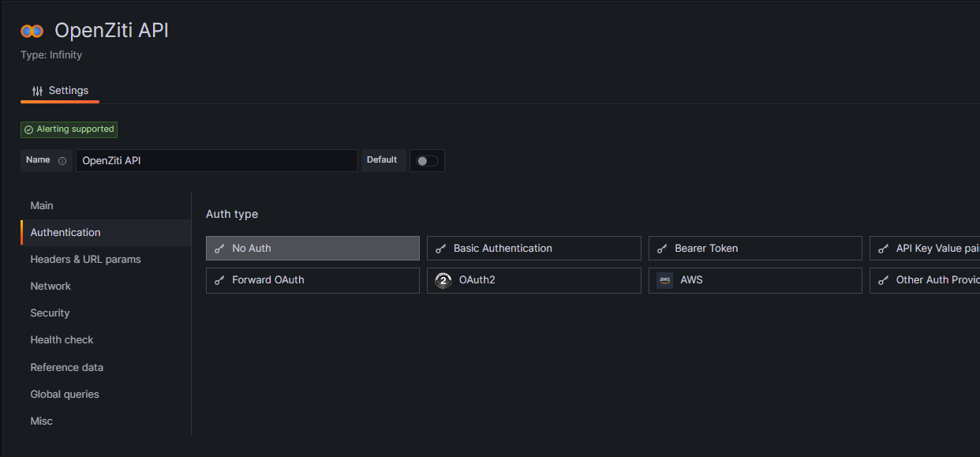
Task: Open the Global queries section
Action: pyautogui.click(x=64, y=394)
